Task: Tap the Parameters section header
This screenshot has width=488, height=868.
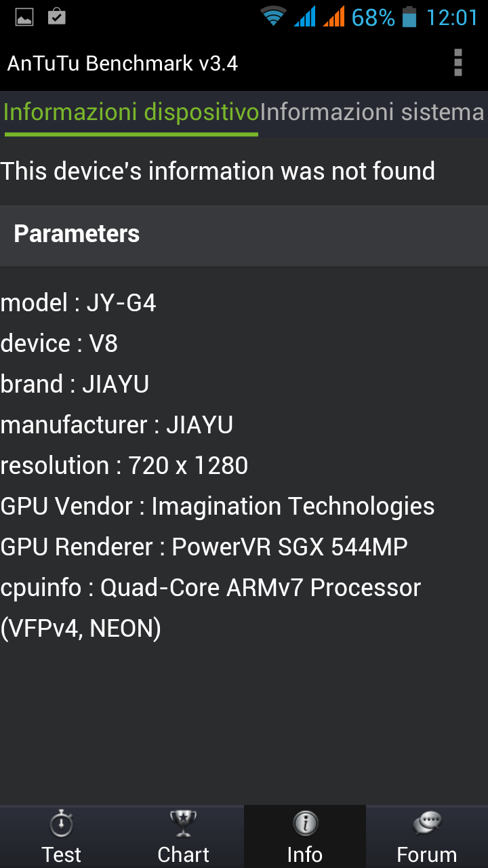Action: coord(77,234)
